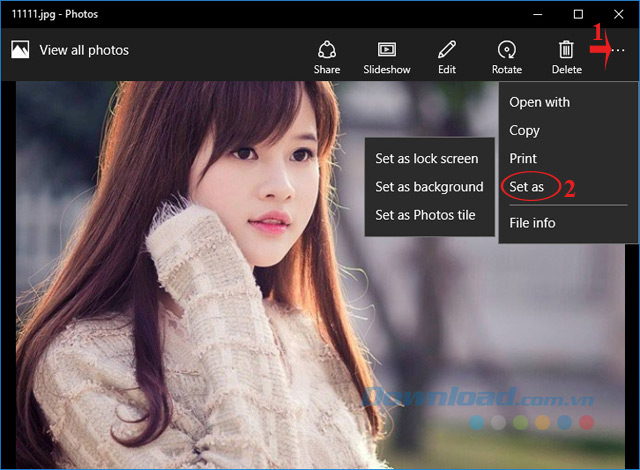Pick Set as background option
The height and width of the screenshot is (470, 640).
pos(429,186)
